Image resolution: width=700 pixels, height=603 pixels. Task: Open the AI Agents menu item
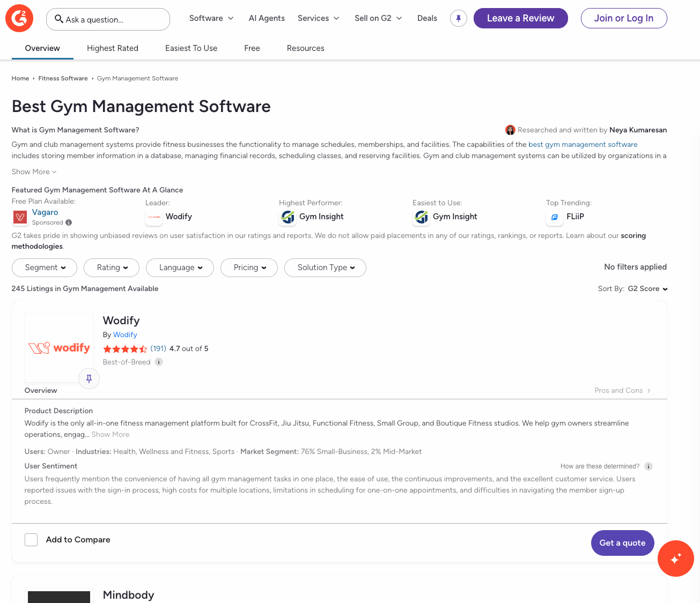[x=267, y=18]
